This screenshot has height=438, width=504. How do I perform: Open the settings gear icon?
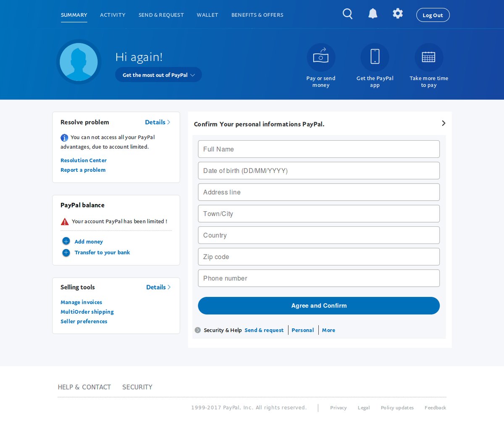[x=397, y=13]
